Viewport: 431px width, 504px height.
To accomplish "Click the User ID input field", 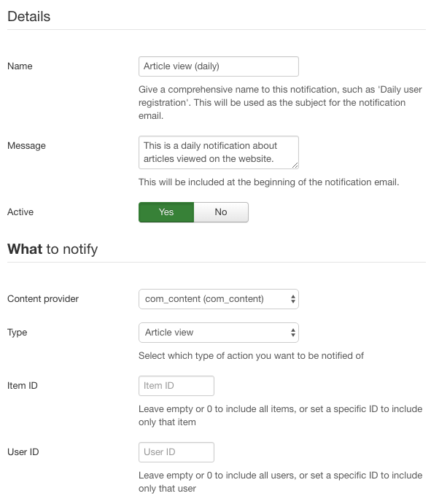I will click(176, 452).
